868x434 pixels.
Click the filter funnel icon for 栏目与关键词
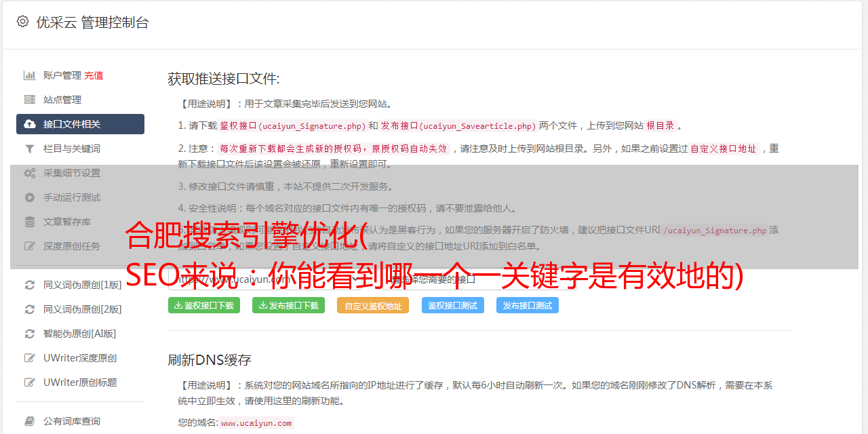[30, 149]
